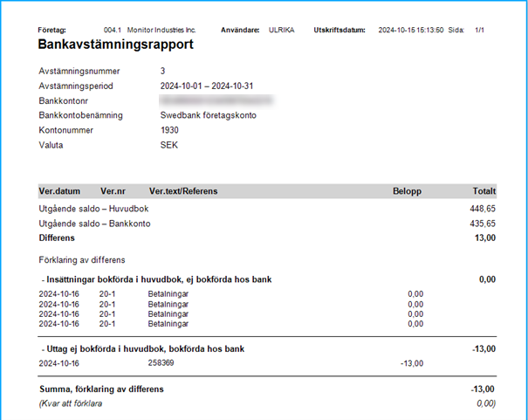Click the Ver.text/Referens column header
This screenshot has width=528, height=420.
click(183, 191)
